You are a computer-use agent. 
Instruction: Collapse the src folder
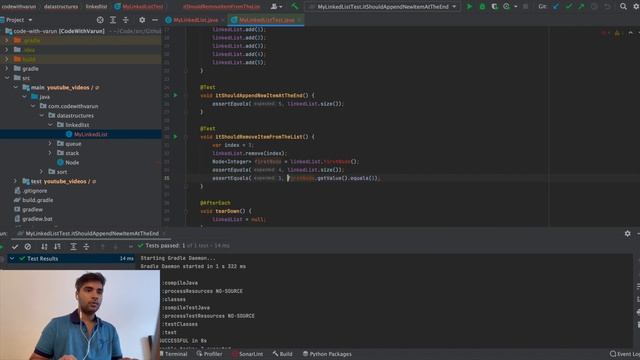pos(7,78)
